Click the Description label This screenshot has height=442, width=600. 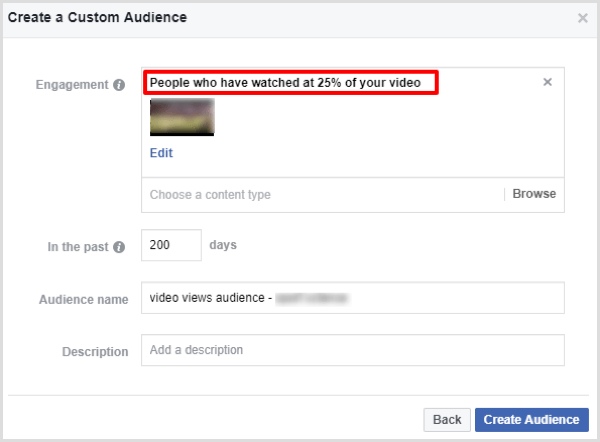point(95,352)
